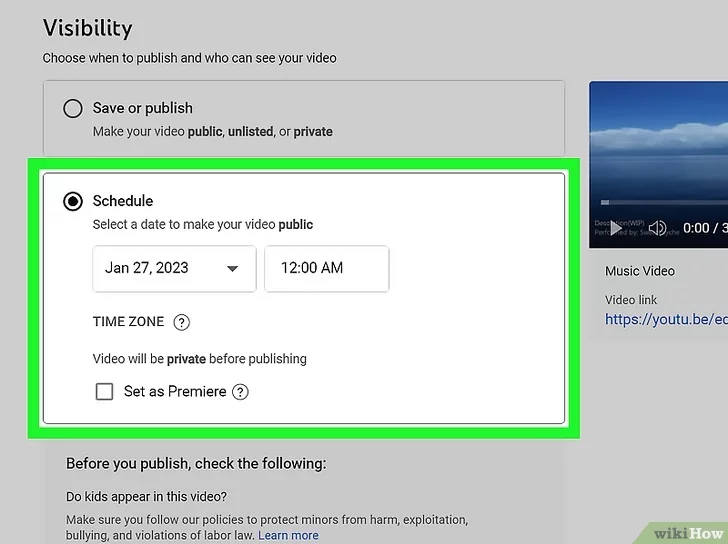Click the Schedule option label text
The width and height of the screenshot is (728, 544).
123,201
